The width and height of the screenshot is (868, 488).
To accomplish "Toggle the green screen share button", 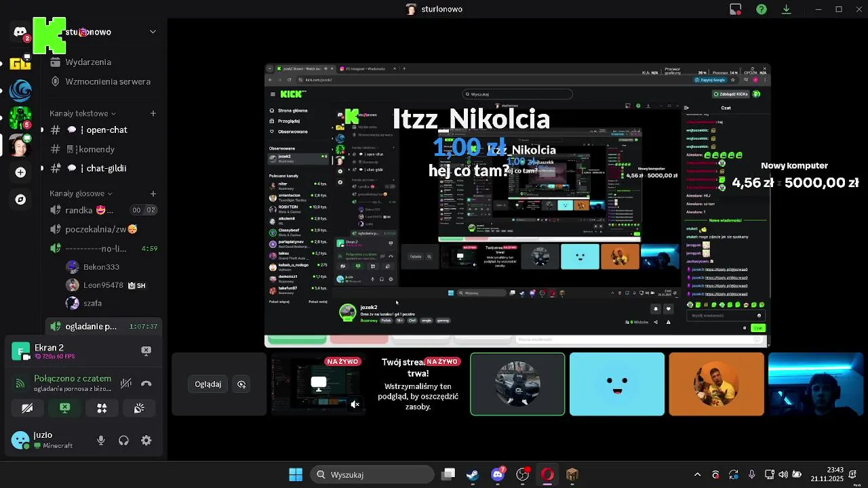I will (x=64, y=408).
